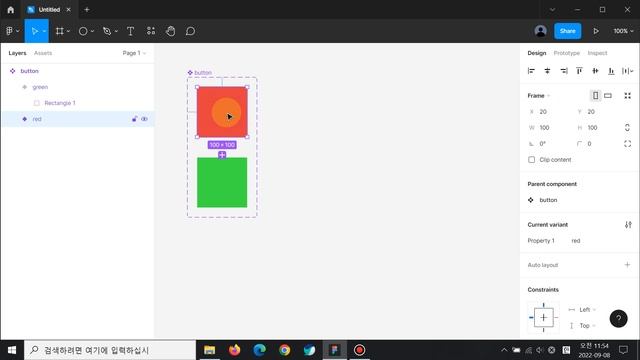Viewport: 640px width, 360px height.
Task: Open Pen tools dropdown arrow
Action: pyautogui.click(x=116, y=31)
